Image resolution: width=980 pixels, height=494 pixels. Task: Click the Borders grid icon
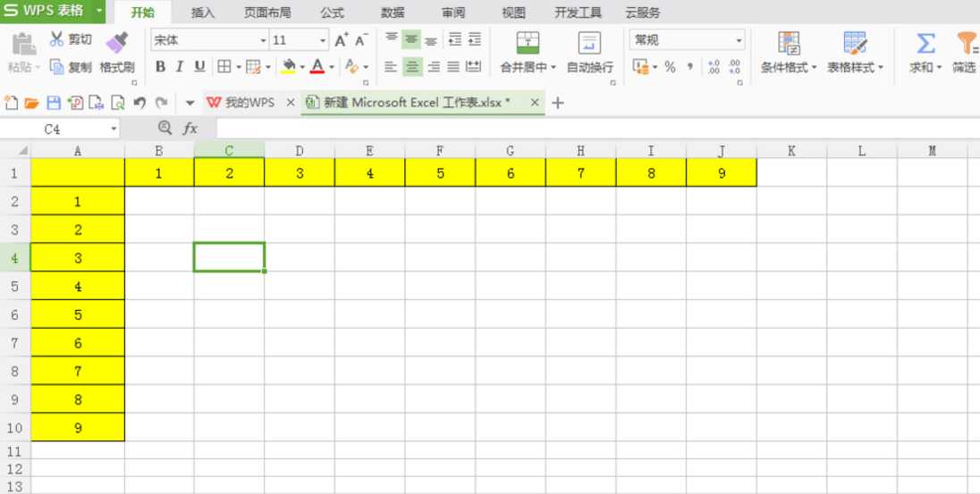[224, 66]
